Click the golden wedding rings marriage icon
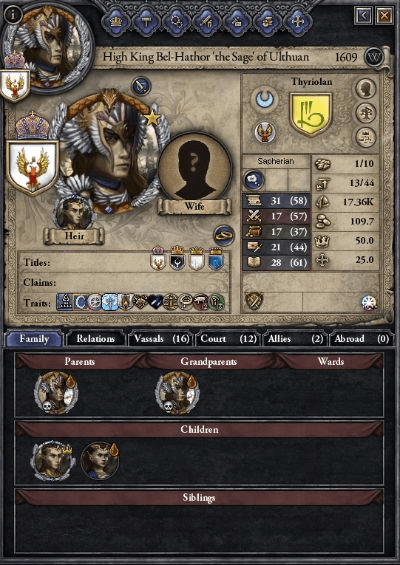 (223, 235)
